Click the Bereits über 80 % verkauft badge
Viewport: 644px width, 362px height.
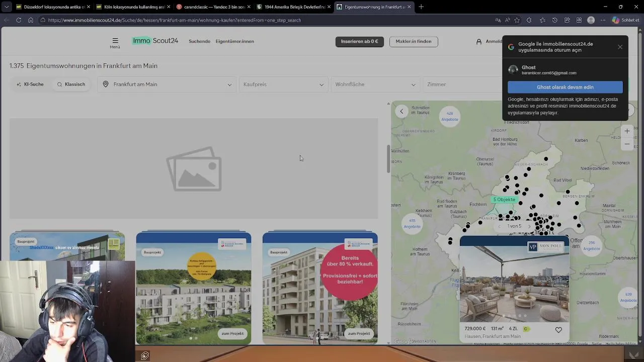click(349, 271)
